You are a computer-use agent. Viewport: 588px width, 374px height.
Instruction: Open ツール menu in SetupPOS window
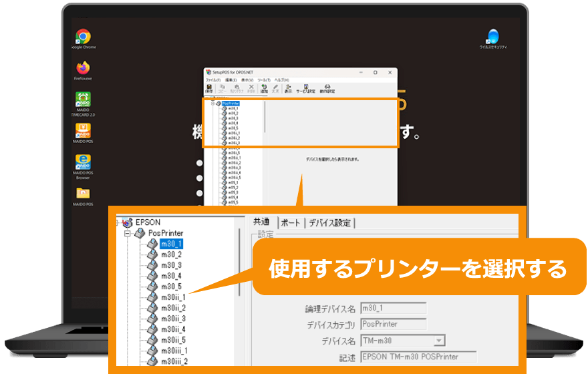point(264,80)
